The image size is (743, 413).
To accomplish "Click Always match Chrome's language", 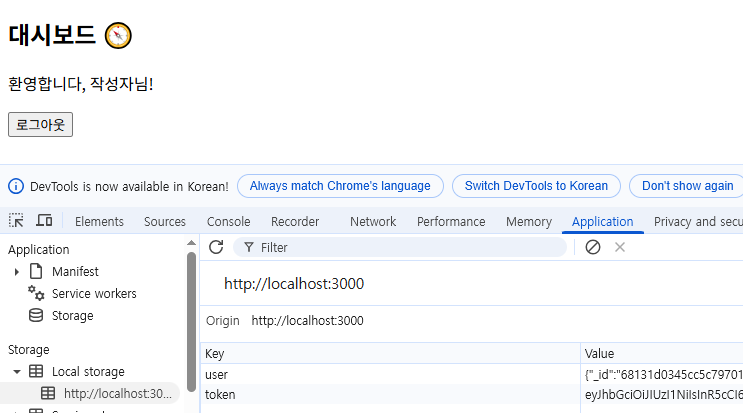I will 340,186.
